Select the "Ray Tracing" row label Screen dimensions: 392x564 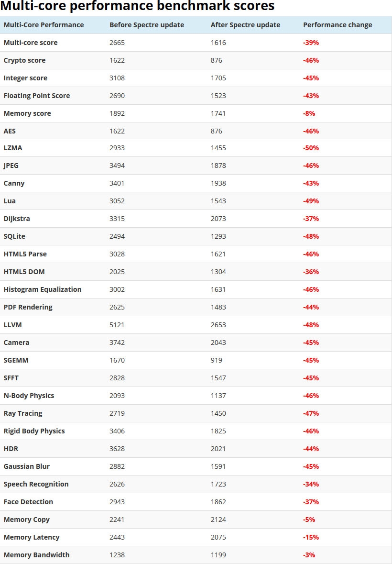point(23,413)
